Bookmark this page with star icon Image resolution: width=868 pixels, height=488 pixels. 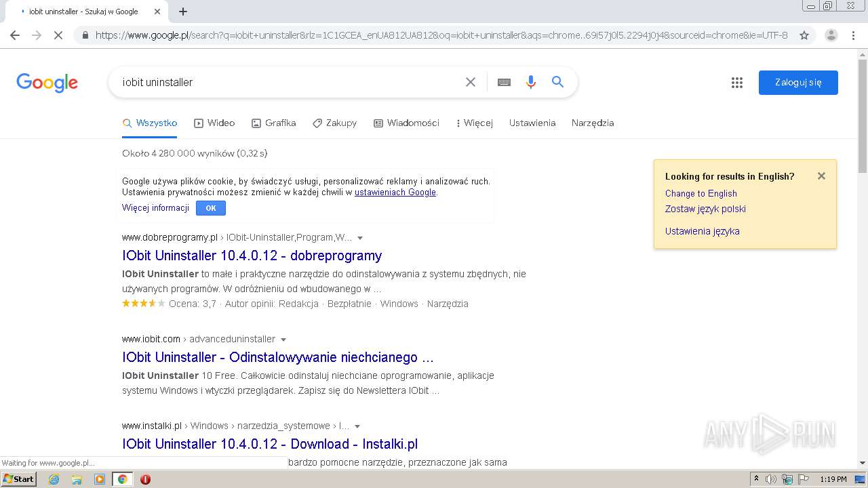point(804,35)
